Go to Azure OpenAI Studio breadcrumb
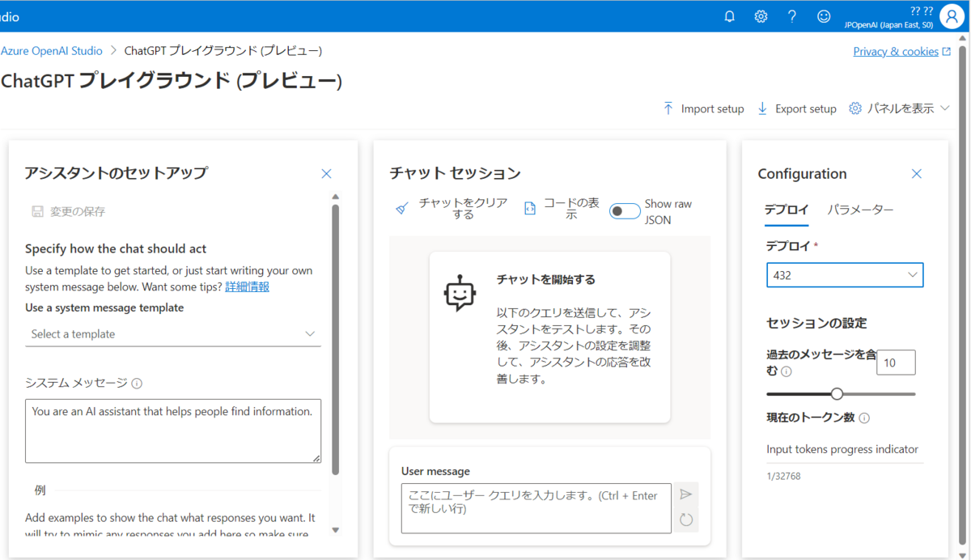The image size is (971, 560). [x=52, y=51]
